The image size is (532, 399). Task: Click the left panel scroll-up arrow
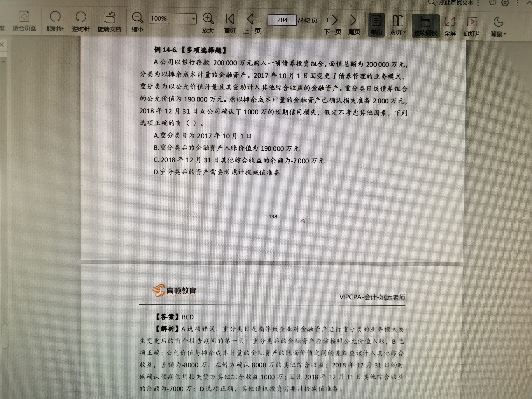pyautogui.click(x=3, y=62)
